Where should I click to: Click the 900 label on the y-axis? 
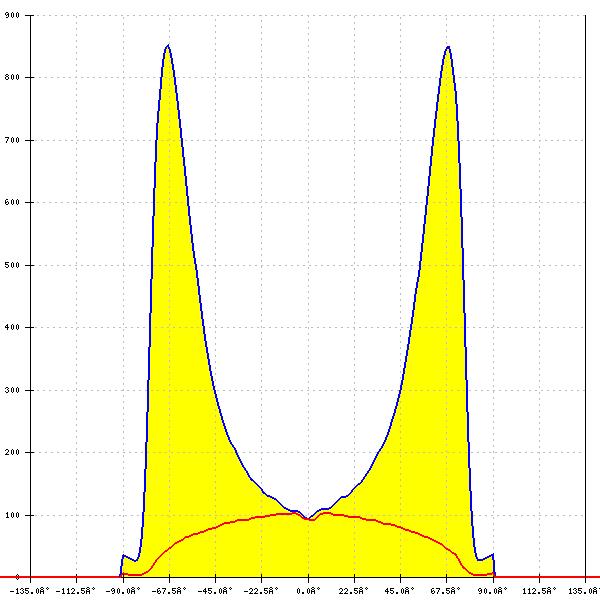(x=10, y=15)
